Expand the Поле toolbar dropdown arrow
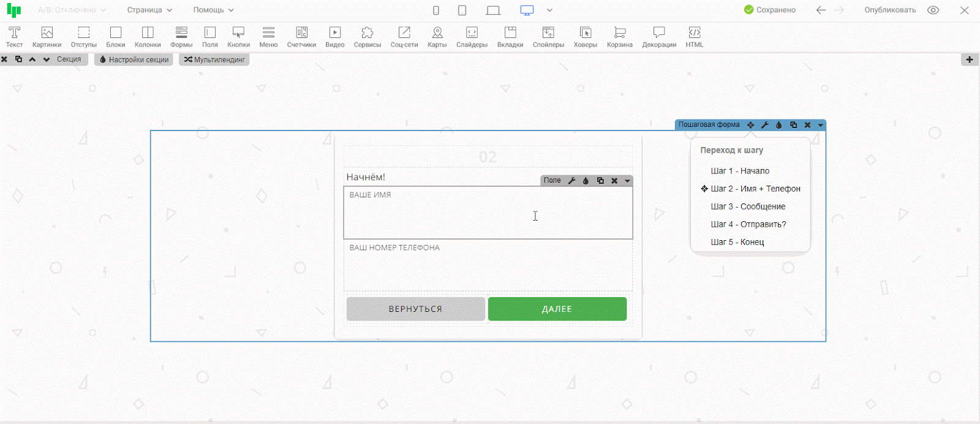Screen dimensions: 980x424 (x=627, y=181)
